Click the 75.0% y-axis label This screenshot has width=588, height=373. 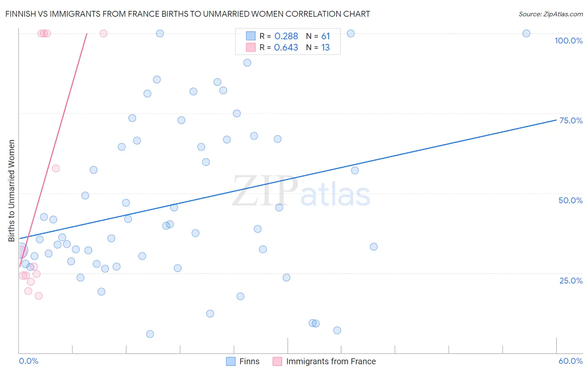(x=571, y=120)
